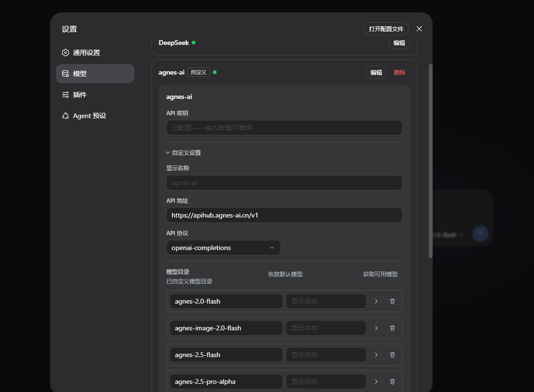This screenshot has width=534, height=392.
Task: Click 删除 to remove agnes-ai provider
Action: (x=400, y=72)
